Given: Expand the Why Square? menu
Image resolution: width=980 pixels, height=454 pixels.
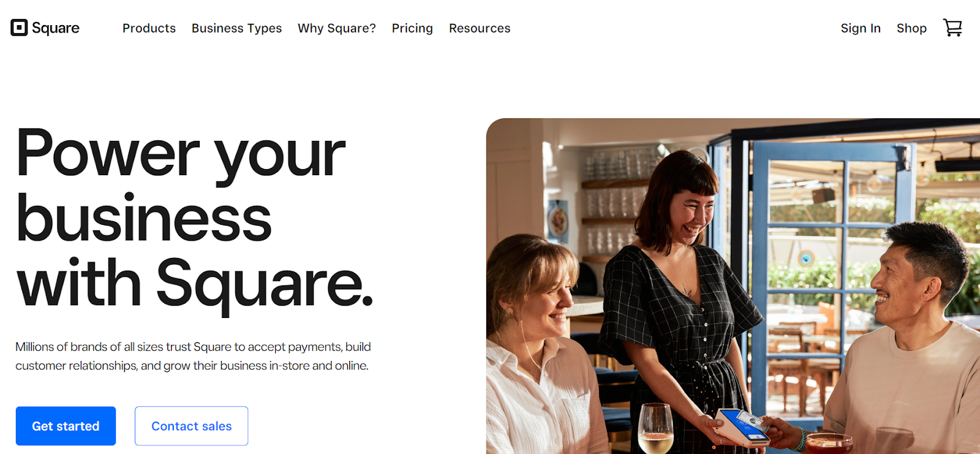Looking at the screenshot, I should pyautogui.click(x=337, y=28).
